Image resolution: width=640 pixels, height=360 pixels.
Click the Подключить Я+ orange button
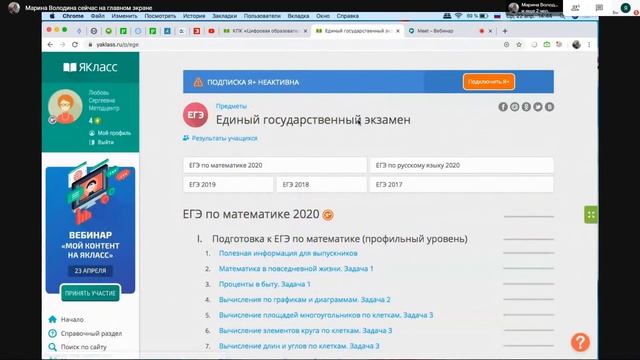(489, 82)
